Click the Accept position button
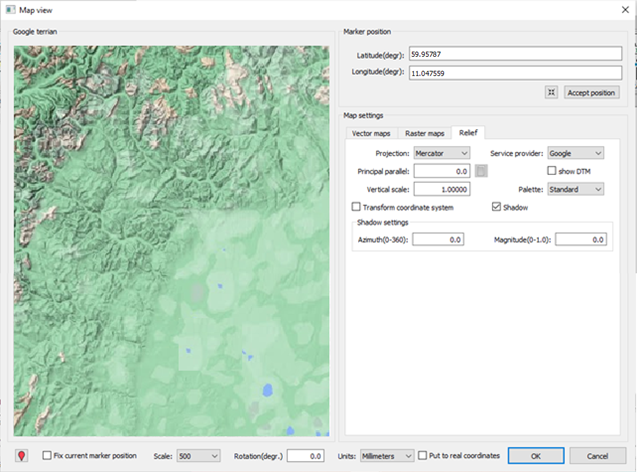The image size is (637, 472). click(592, 93)
